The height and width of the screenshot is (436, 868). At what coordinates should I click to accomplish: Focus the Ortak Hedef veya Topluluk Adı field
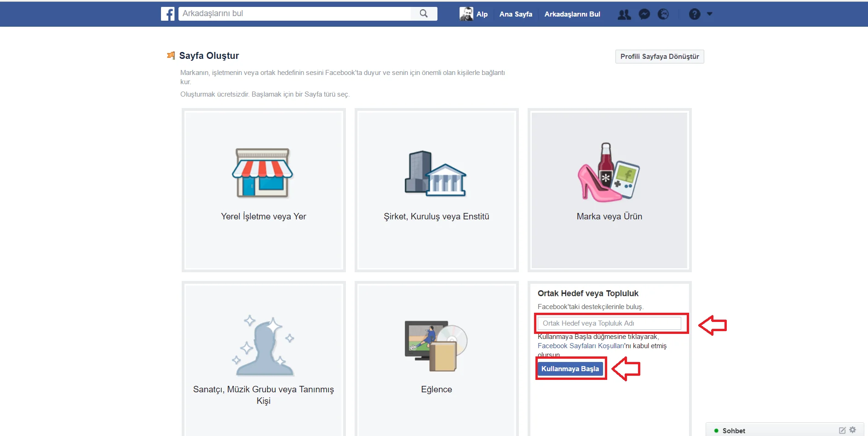[609, 323]
